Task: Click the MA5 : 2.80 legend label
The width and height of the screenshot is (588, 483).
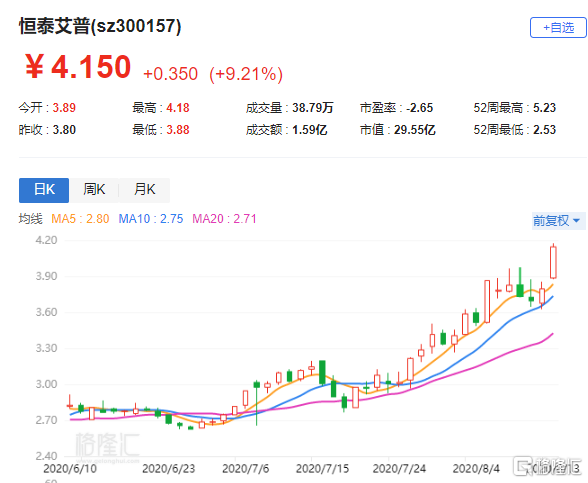Action: click(x=80, y=219)
